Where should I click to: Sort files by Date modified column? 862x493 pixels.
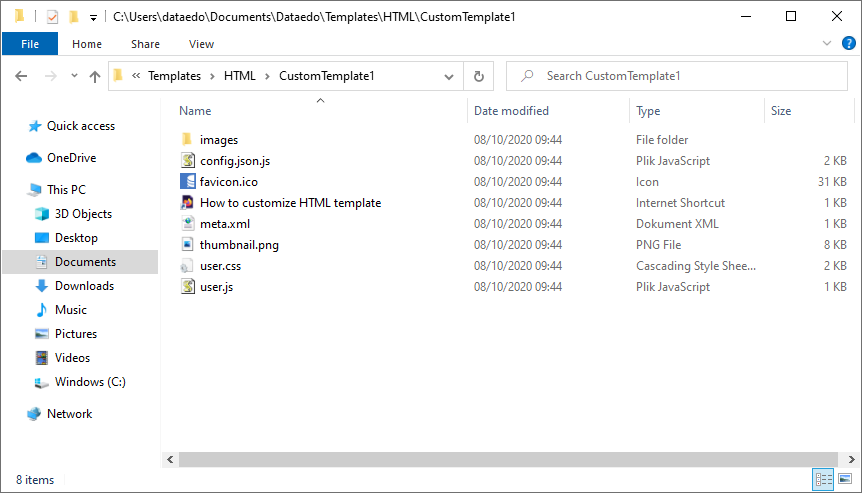511,111
